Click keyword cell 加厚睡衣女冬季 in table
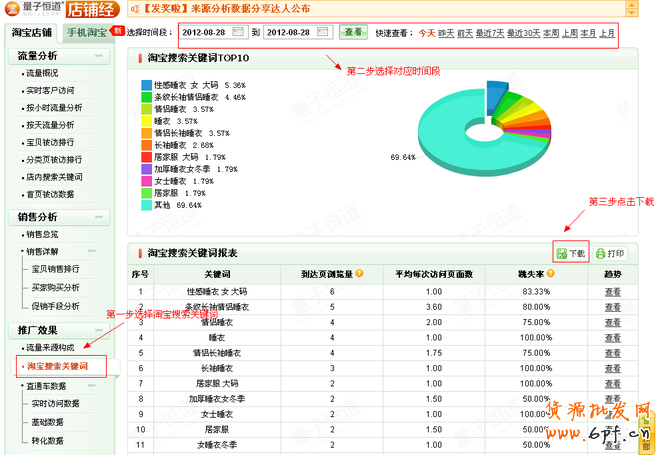 (217, 399)
